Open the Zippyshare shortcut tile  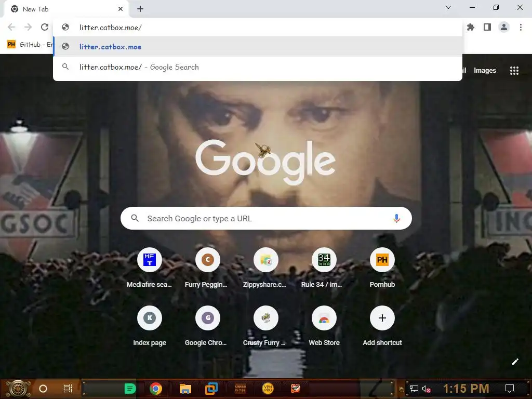(265, 268)
